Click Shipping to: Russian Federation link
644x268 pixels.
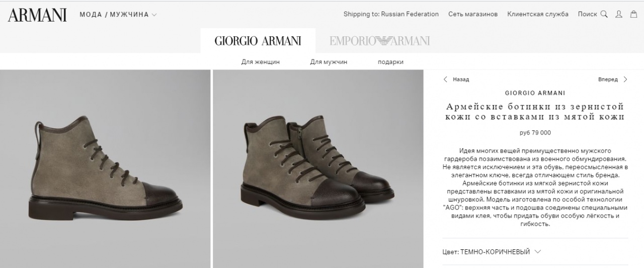[x=391, y=14]
